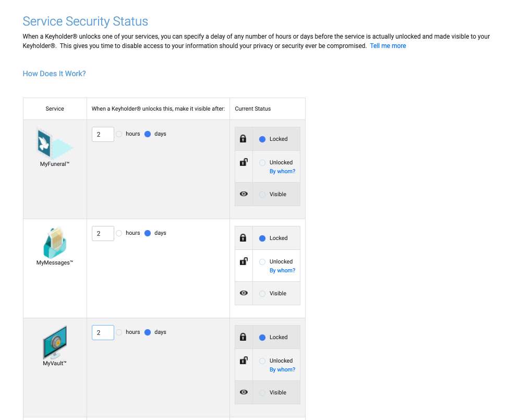Select hours radio for MyFuneral delay
Screen dimensions: 521x420
point(119,134)
